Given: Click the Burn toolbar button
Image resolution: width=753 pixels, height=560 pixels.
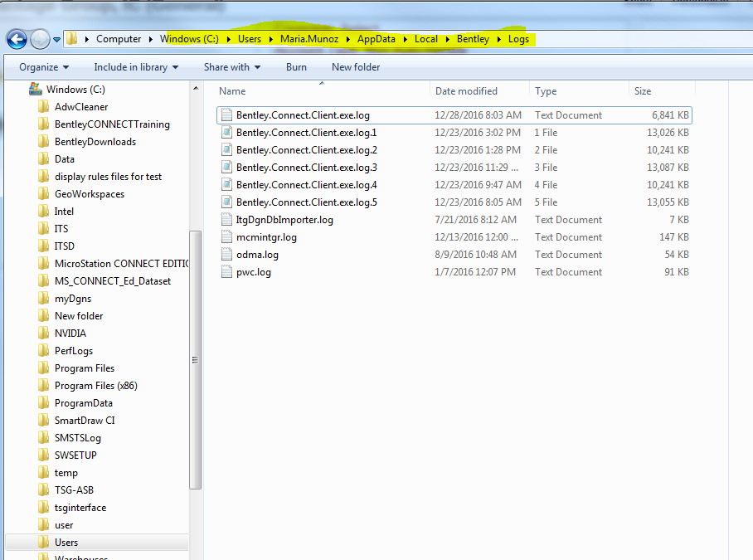Looking at the screenshot, I should pos(296,67).
